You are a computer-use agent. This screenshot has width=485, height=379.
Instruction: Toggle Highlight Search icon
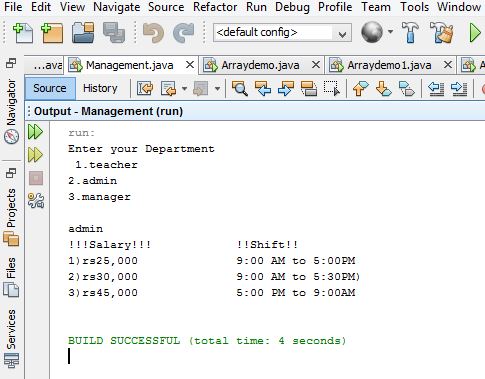click(309, 89)
